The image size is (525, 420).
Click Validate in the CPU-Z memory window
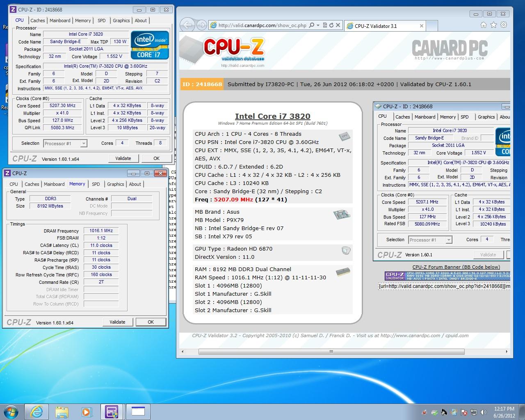(117, 322)
